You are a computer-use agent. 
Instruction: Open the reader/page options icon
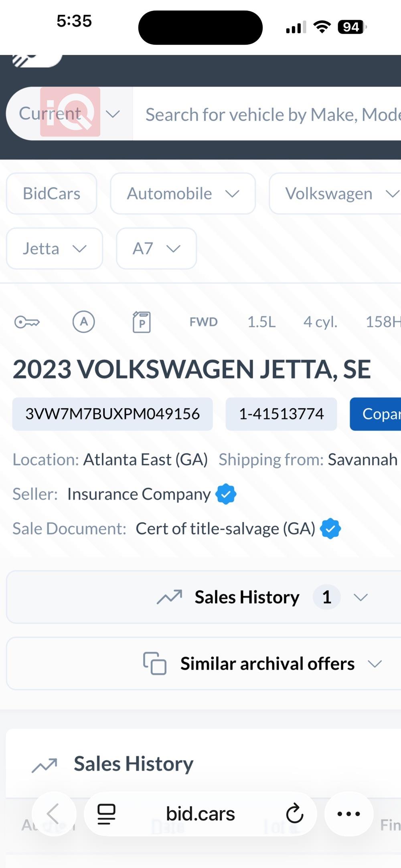click(107, 814)
